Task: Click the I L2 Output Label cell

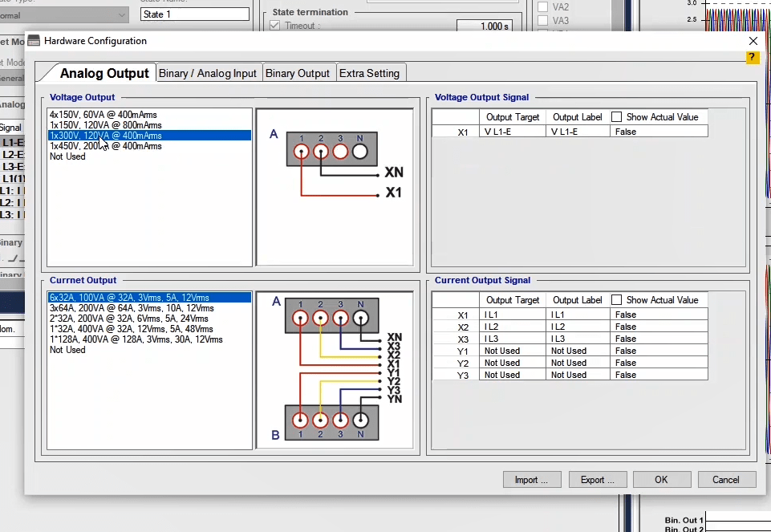Action: pyautogui.click(x=578, y=327)
